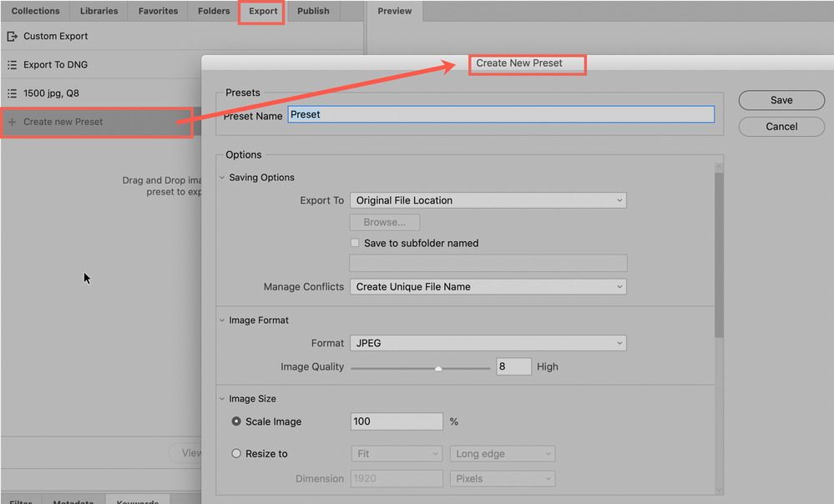
Task: Click the scrollbar up arrow in Options
Action: click(x=719, y=167)
